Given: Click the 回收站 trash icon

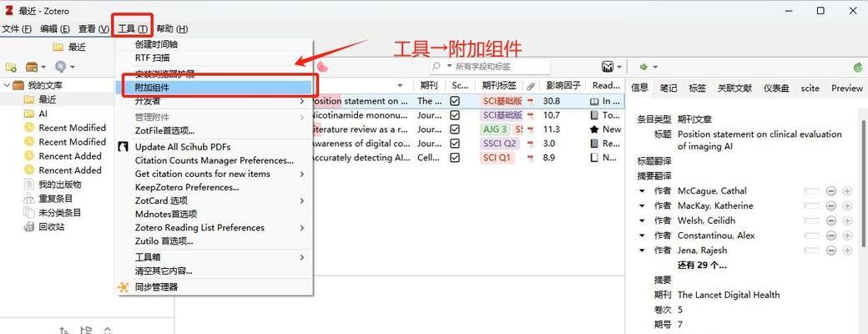Looking at the screenshot, I should point(28,226).
